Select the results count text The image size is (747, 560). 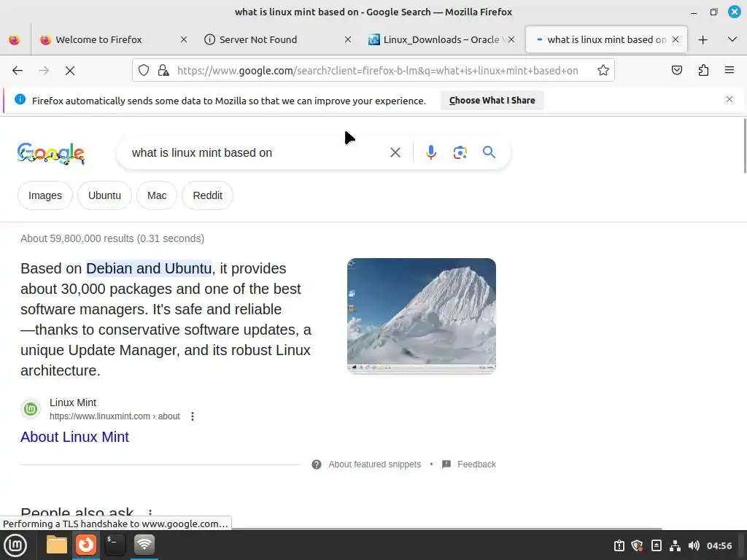[x=112, y=238]
